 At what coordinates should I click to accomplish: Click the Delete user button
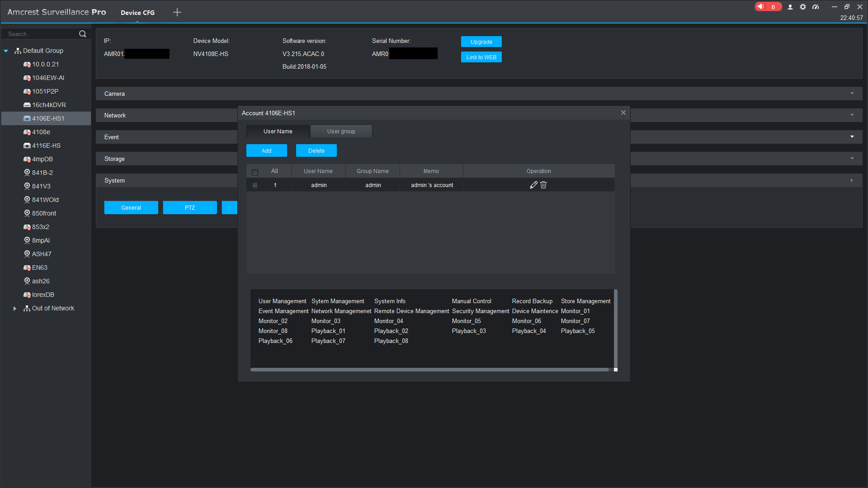[x=316, y=150]
